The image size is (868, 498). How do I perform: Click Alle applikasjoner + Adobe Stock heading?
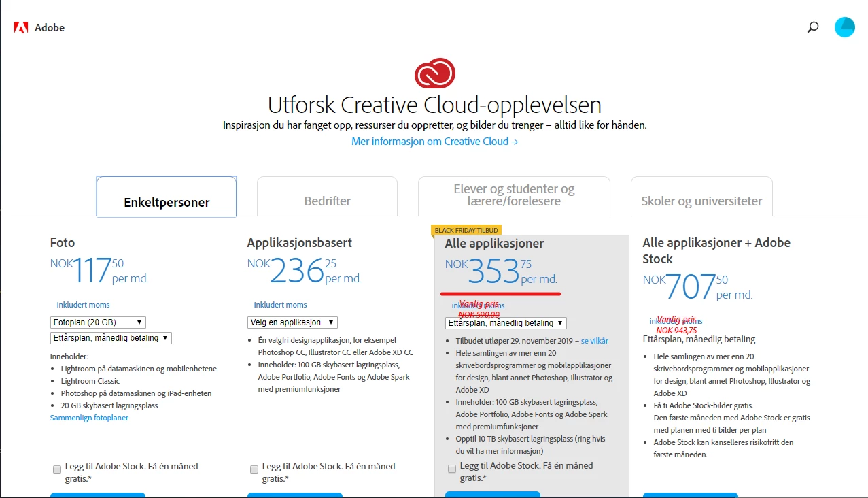pos(716,251)
